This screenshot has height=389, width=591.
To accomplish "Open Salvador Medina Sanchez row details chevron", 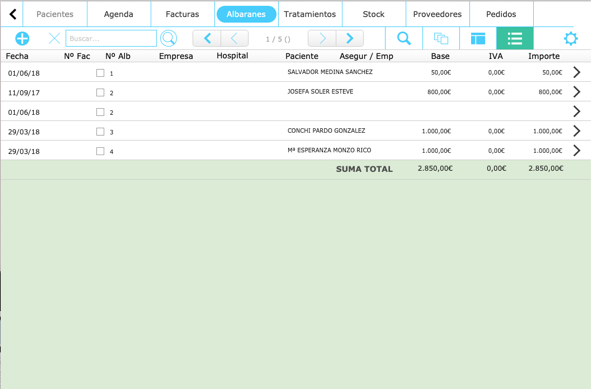I will coord(577,72).
